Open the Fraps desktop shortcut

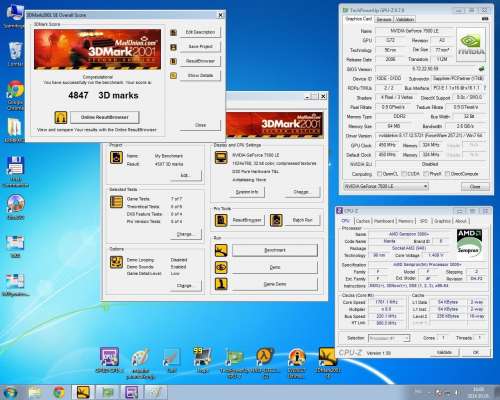click(202, 360)
